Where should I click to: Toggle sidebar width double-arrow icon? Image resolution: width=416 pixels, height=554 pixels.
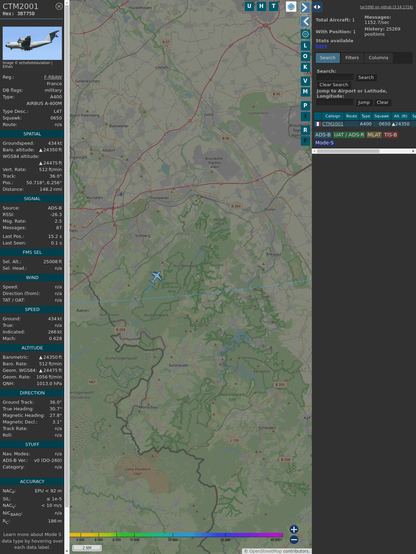pos(317,7)
